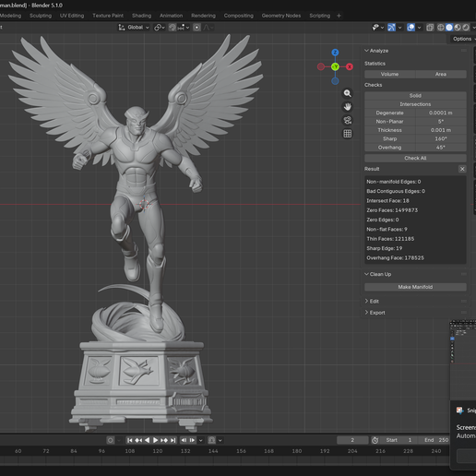Toggle the auto keying record button

point(110,440)
